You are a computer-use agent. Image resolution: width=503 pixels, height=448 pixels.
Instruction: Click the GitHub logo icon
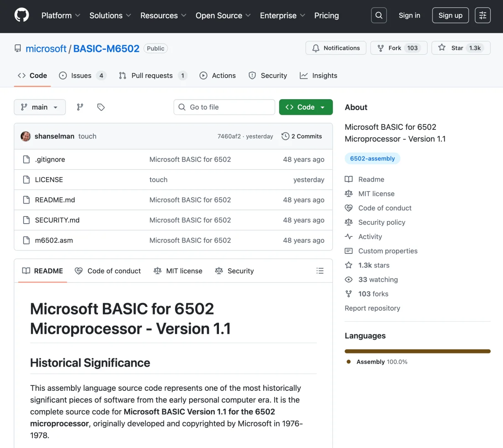click(x=22, y=15)
